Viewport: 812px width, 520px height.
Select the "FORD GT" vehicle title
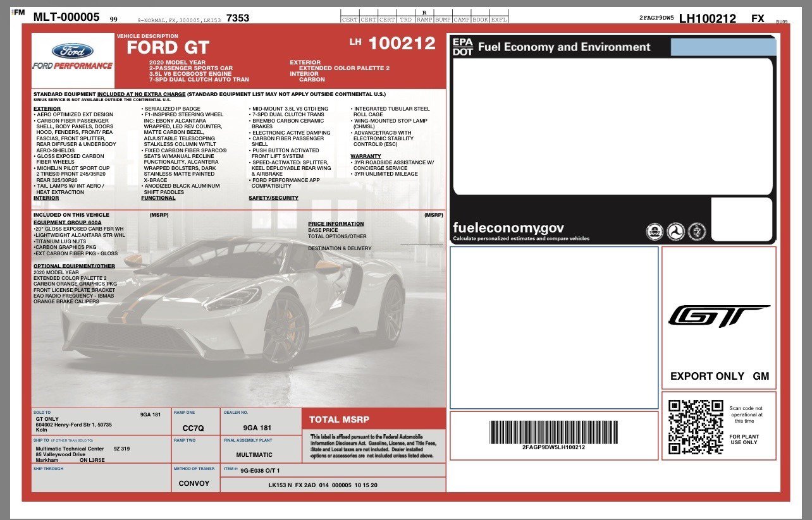(168, 48)
